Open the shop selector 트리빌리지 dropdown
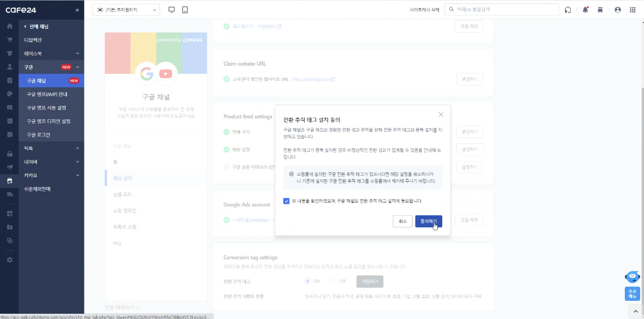 pyautogui.click(x=126, y=10)
